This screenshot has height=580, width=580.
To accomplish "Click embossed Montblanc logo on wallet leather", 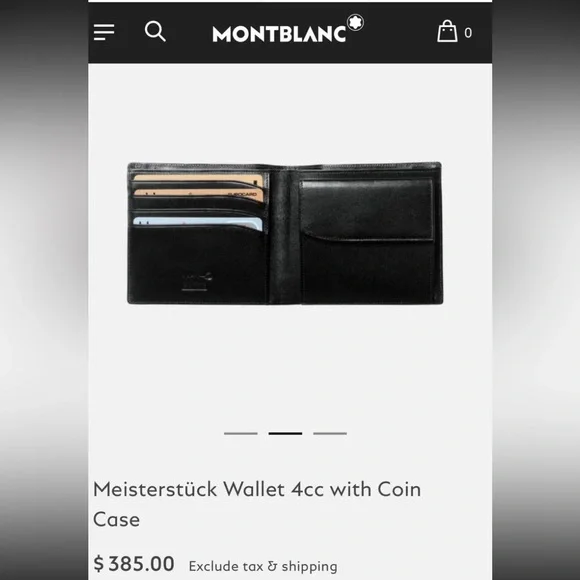I will pos(197,282).
